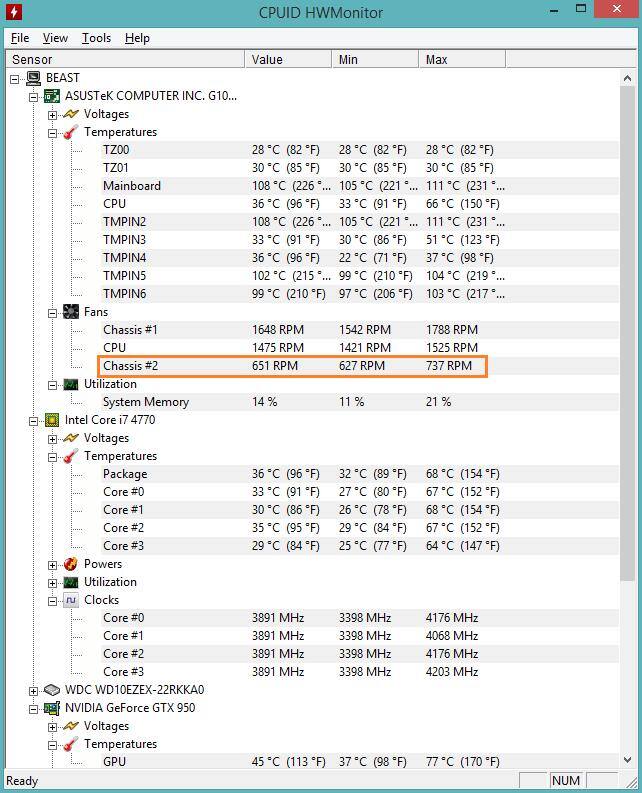Image resolution: width=642 pixels, height=793 pixels.
Task: Click the ASUSTeK Temperatures thermometer icon
Action: [x=71, y=133]
